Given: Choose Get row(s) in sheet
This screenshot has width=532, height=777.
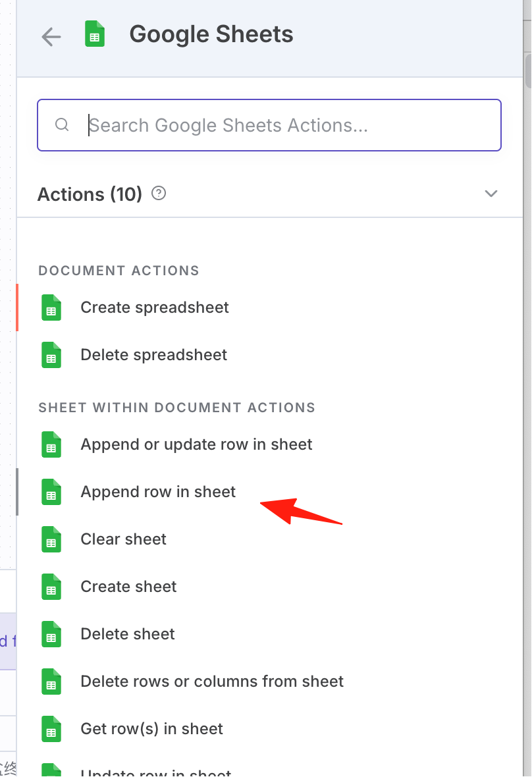Looking at the screenshot, I should pos(151,729).
